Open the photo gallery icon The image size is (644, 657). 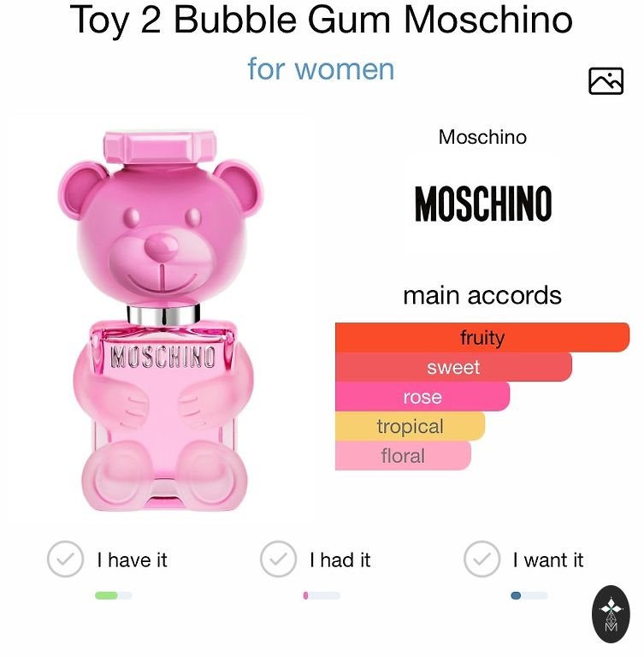pyautogui.click(x=606, y=80)
